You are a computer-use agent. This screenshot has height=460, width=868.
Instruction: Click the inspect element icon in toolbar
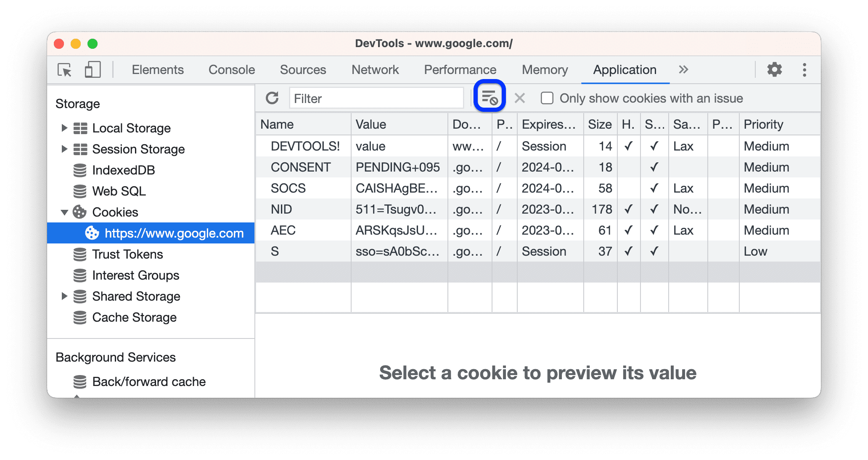click(66, 69)
